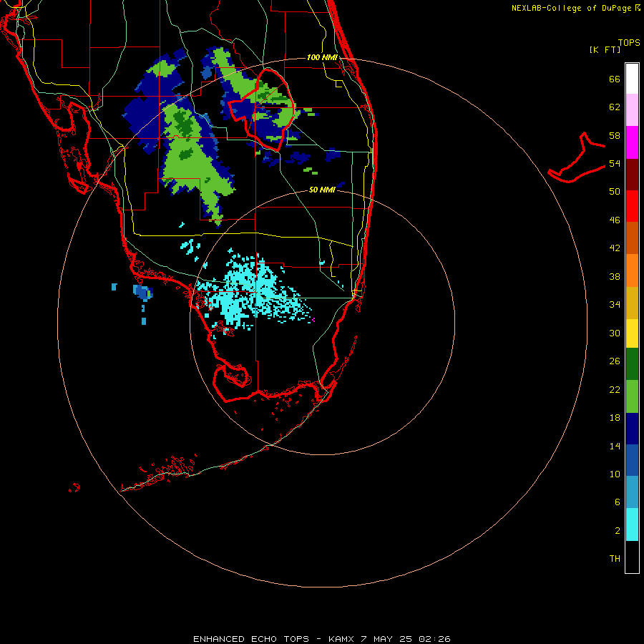644x644 pixels.
Task: Click the round blue offshore echo cell
Action: tap(143, 292)
